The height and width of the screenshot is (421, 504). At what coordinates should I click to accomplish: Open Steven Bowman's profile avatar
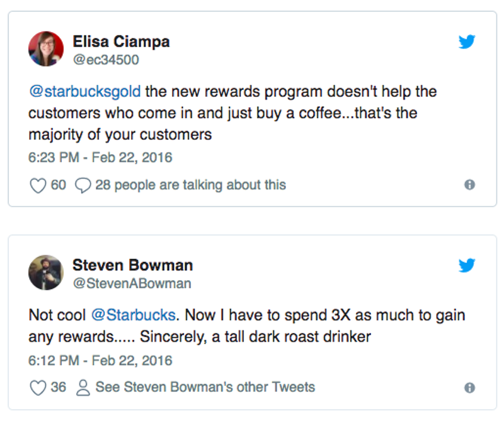[46, 272]
